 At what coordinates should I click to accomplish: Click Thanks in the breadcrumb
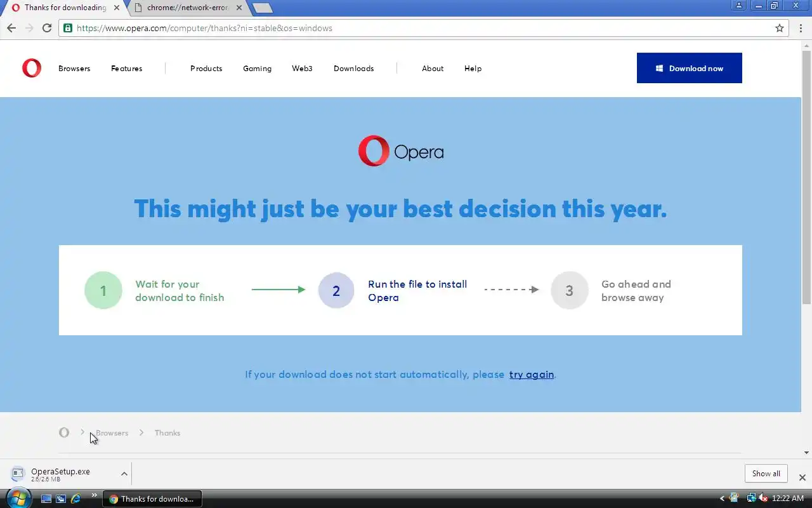tap(167, 433)
